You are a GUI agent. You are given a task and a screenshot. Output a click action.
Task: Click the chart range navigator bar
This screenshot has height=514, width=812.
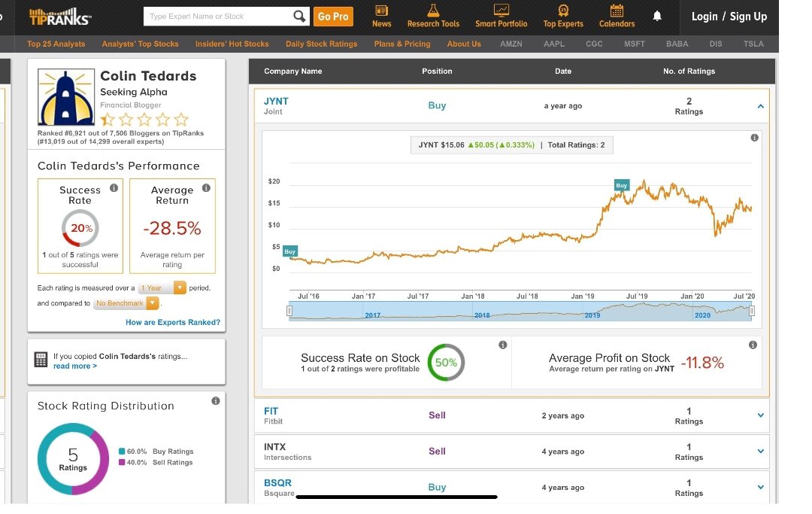pos(520,311)
